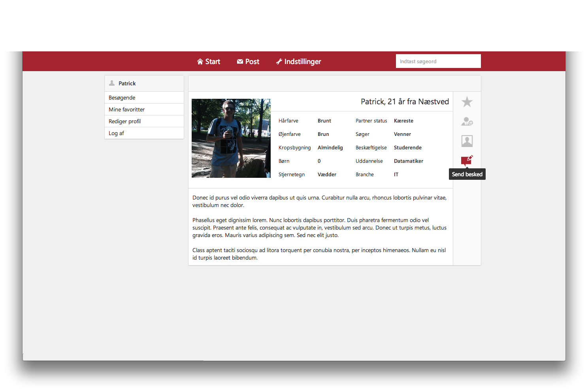Open Besøgende in the sidebar menu
This screenshot has height=392, width=588.
click(144, 98)
